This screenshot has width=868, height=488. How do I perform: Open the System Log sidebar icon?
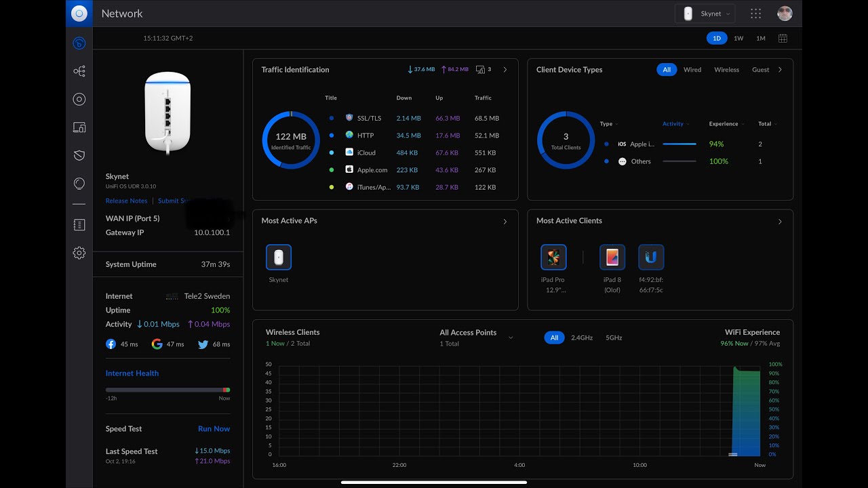click(x=79, y=225)
